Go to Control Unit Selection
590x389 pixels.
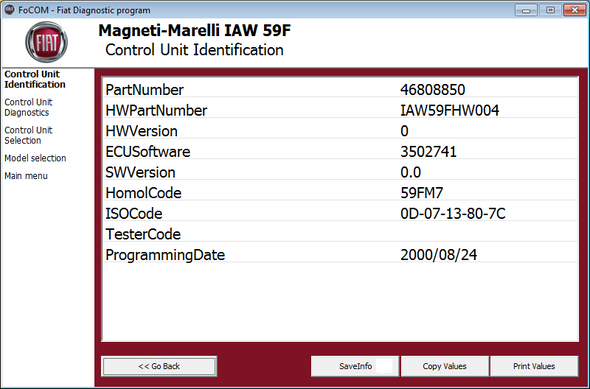click(28, 135)
